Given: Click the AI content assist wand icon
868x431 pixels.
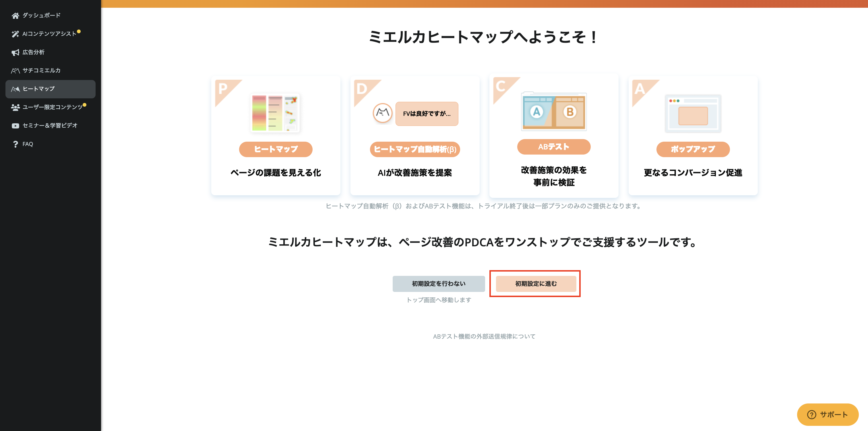Looking at the screenshot, I should 15,34.
